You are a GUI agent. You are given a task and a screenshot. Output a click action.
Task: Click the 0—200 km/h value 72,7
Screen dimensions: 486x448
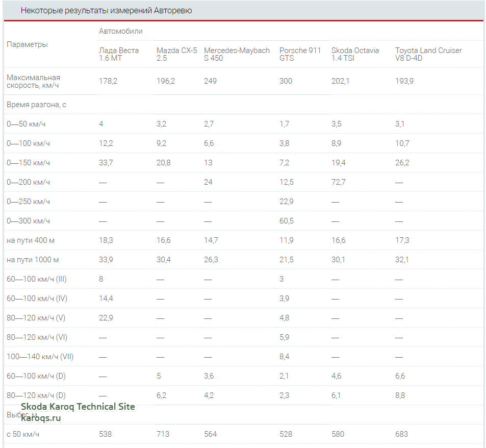click(x=339, y=182)
